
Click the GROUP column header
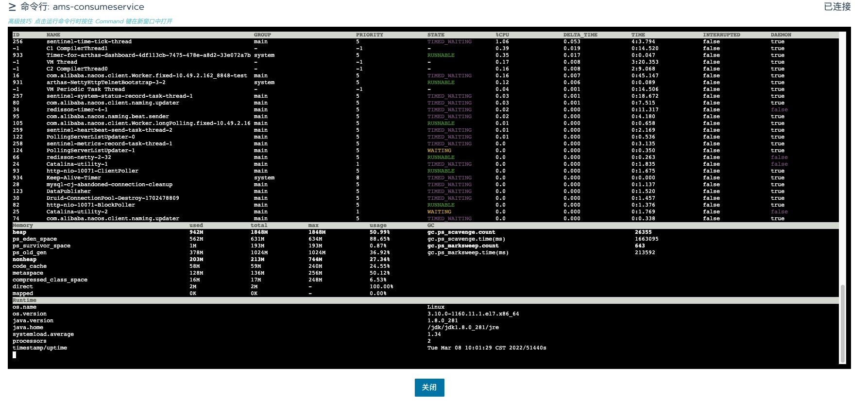point(262,35)
